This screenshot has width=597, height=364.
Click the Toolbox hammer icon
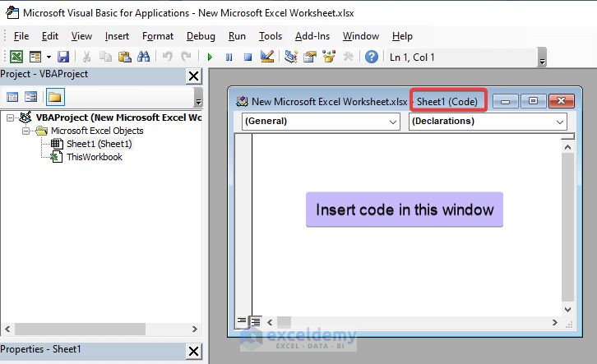pos(348,57)
